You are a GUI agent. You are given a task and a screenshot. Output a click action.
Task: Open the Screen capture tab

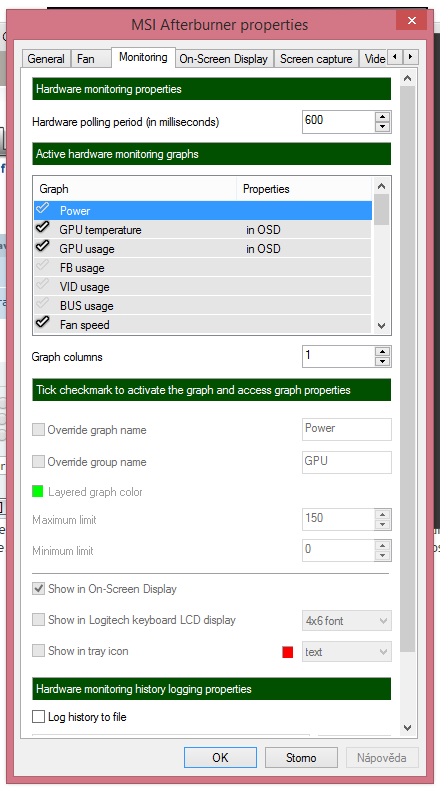[316, 59]
